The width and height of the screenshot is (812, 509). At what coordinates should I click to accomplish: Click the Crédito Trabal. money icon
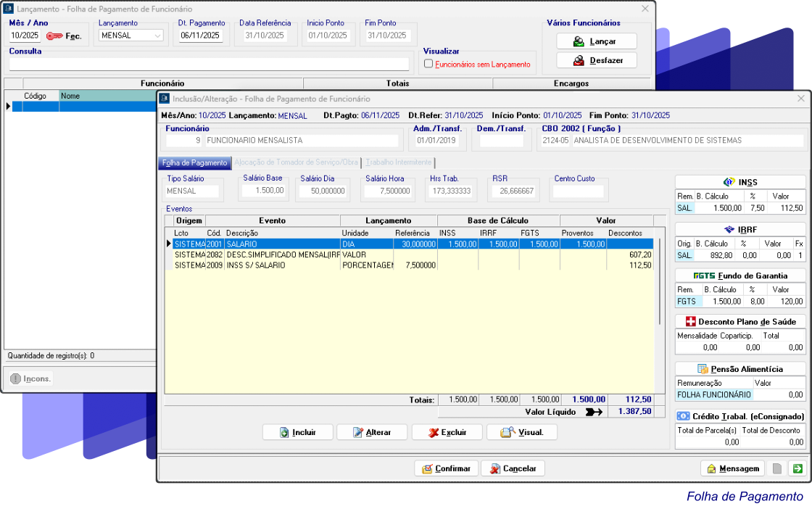(682, 416)
